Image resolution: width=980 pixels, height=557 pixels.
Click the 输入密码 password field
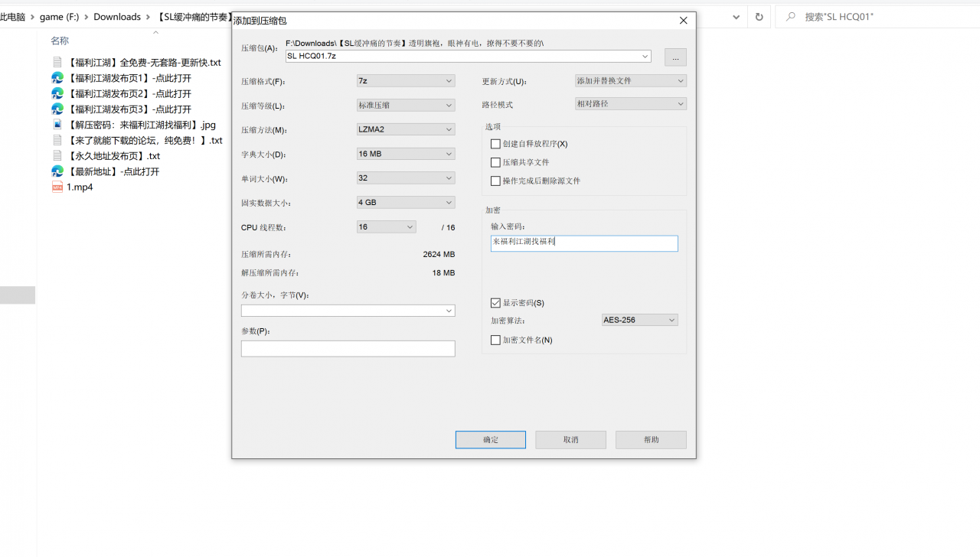coord(583,243)
